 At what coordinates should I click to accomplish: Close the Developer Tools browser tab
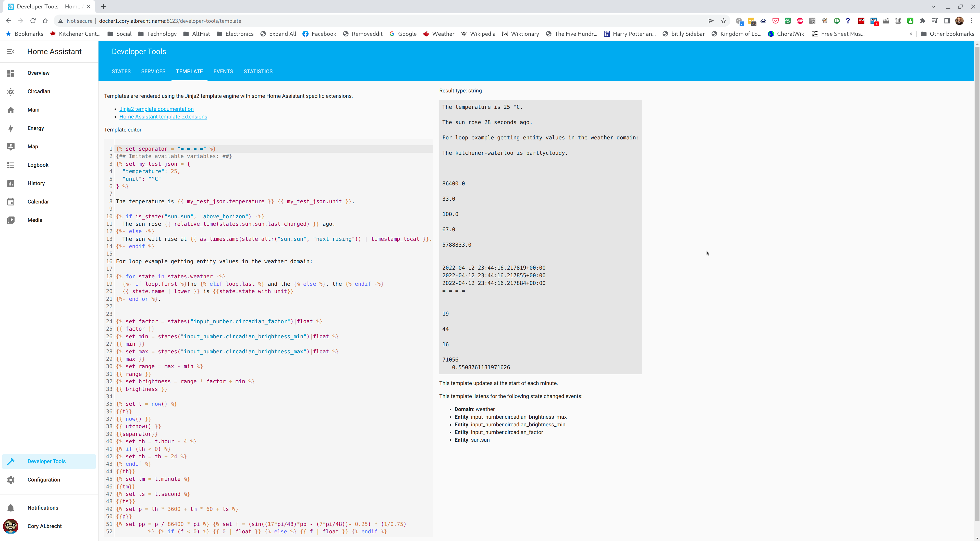click(x=89, y=6)
